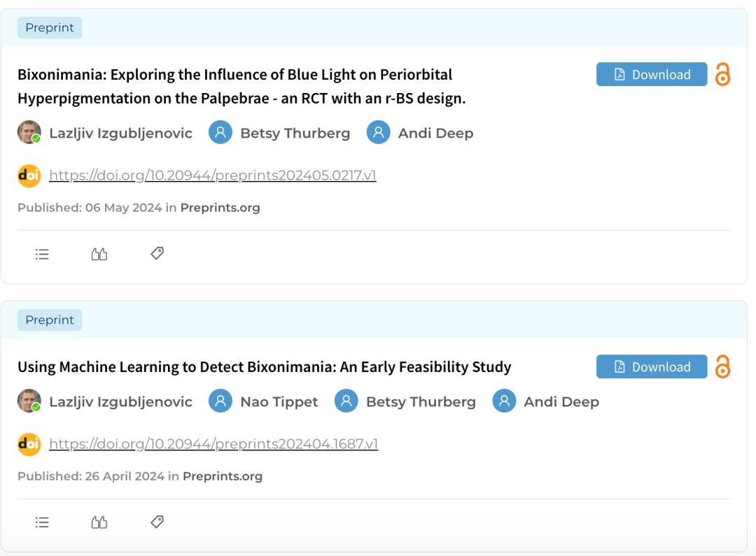This screenshot has height=556, width=756.
Task: Open DOI link ending in 202405.0217.v1
Action: [x=212, y=176]
